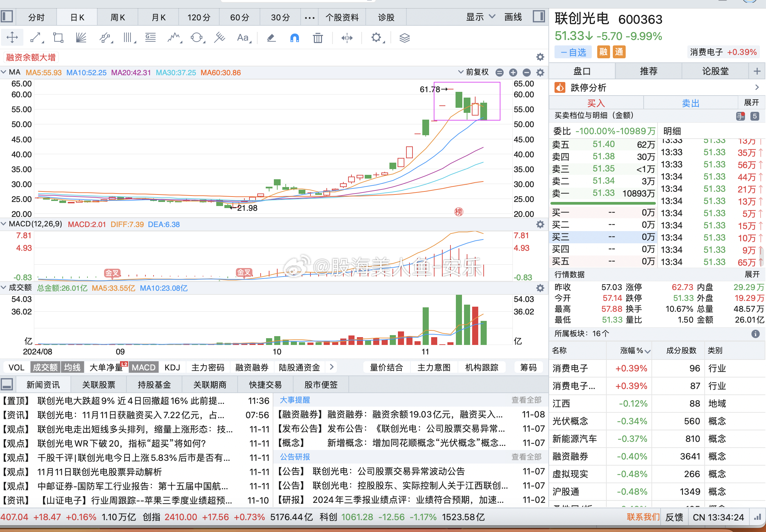This screenshot has height=532, width=766.
Task: Select the trend line drawing tool
Action: 36,38
